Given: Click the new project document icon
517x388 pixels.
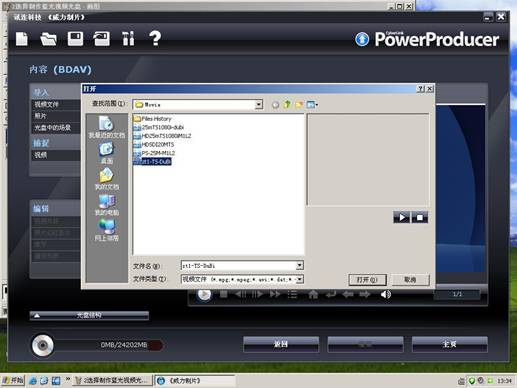Looking at the screenshot, I should 22,39.
